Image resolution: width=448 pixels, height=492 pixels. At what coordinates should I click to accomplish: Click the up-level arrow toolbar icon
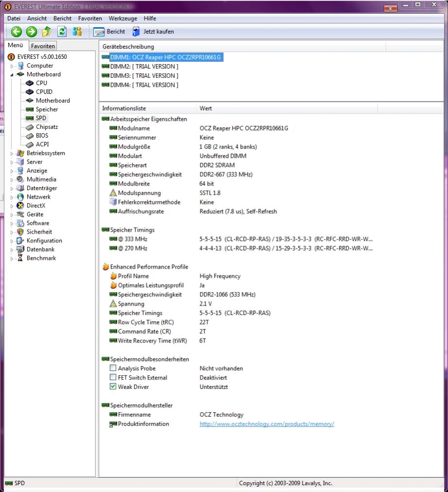click(47, 32)
